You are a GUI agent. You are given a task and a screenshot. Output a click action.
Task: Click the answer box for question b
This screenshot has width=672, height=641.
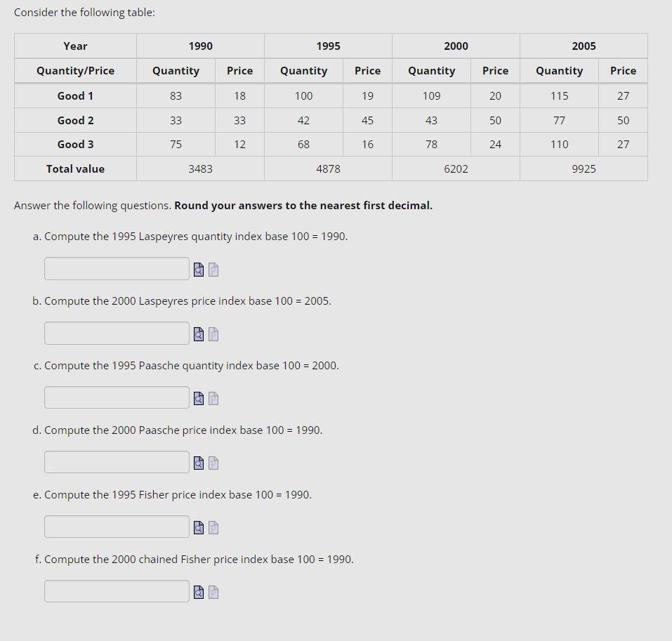click(x=116, y=333)
